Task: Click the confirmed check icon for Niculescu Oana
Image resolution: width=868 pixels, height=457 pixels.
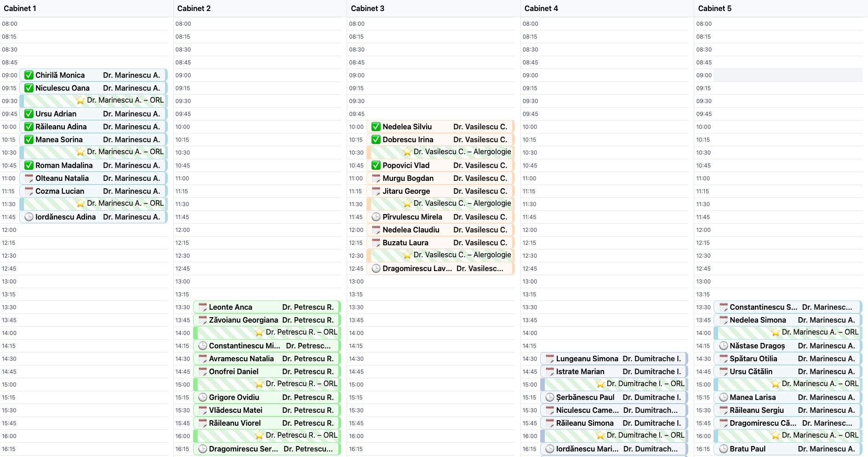Action: [29, 88]
